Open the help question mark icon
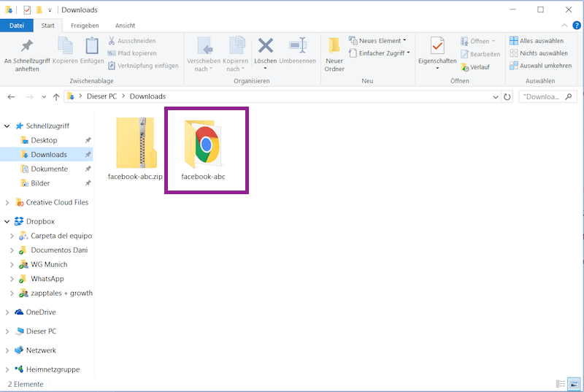The height and width of the screenshot is (392, 584). click(x=577, y=26)
